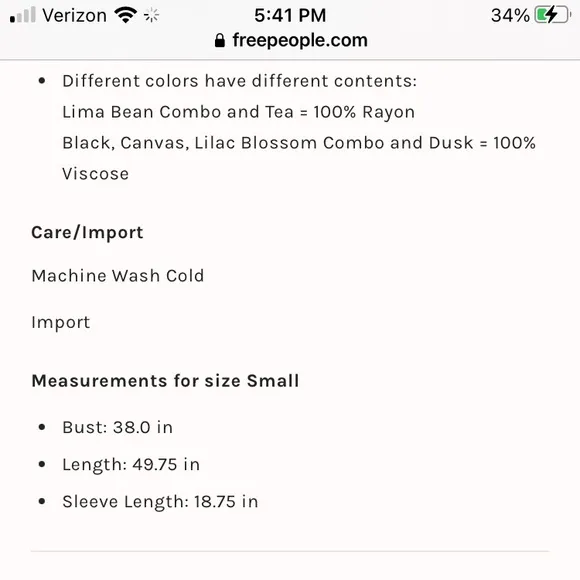
Task: Tap the padlock secure site icon
Action: (220, 40)
